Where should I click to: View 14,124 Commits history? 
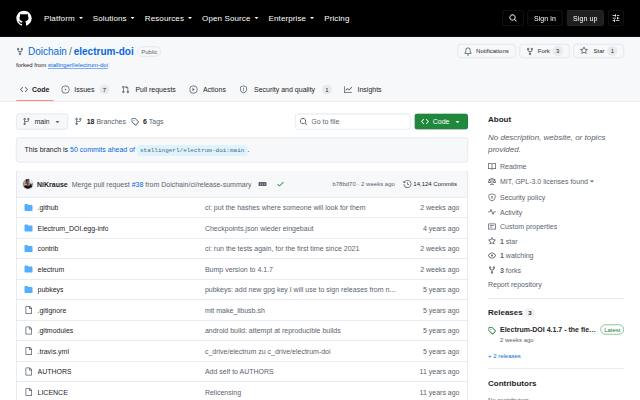point(430,184)
